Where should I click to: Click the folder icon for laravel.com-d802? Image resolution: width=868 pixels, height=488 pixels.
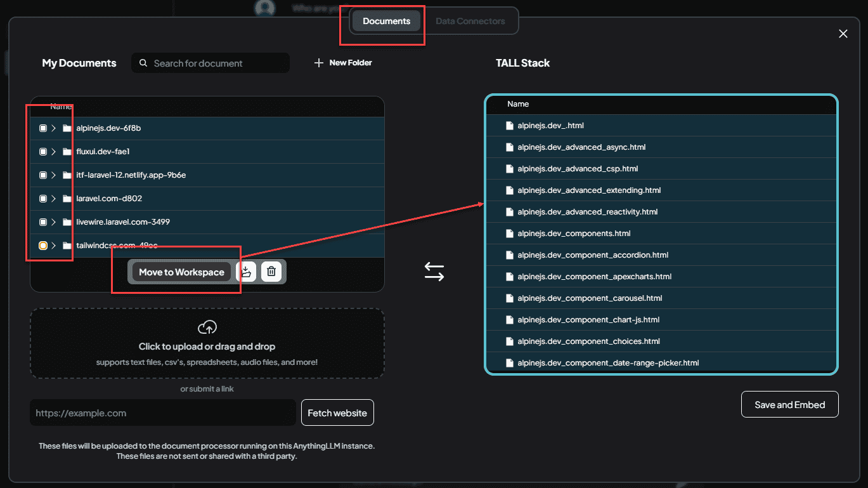point(67,199)
